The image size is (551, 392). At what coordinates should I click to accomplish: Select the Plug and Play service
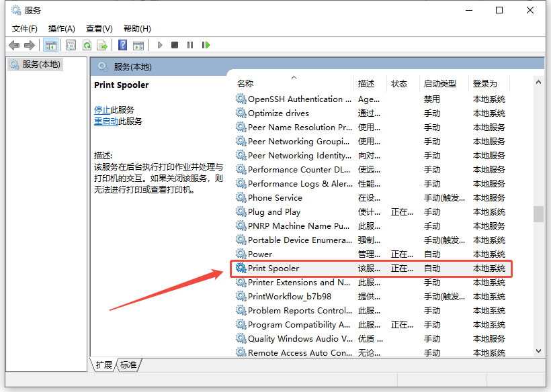pos(371,212)
